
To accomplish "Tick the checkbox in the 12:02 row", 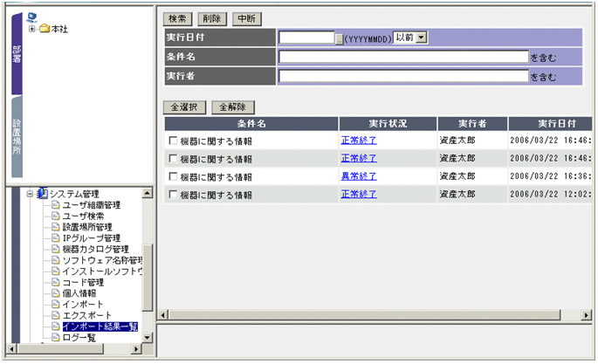I will click(173, 195).
